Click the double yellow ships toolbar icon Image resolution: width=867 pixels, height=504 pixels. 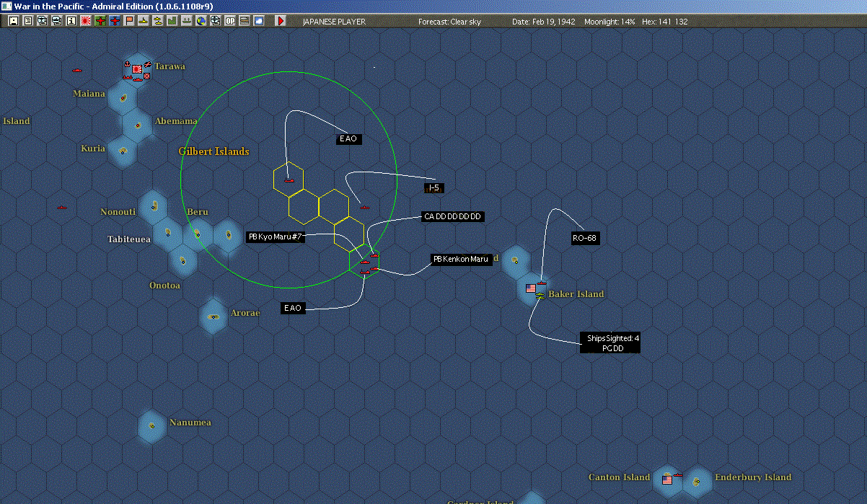click(157, 21)
